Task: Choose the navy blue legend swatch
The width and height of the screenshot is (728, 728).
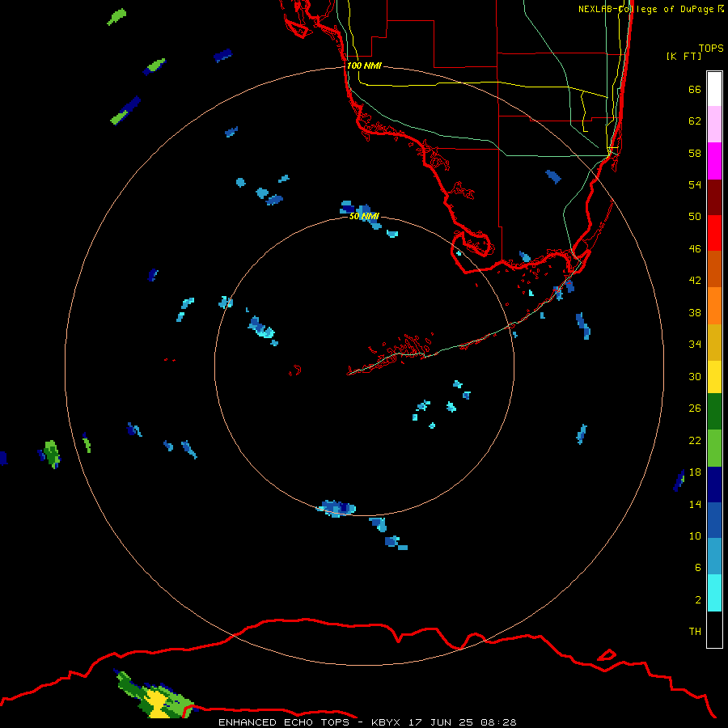Action: coord(714,485)
